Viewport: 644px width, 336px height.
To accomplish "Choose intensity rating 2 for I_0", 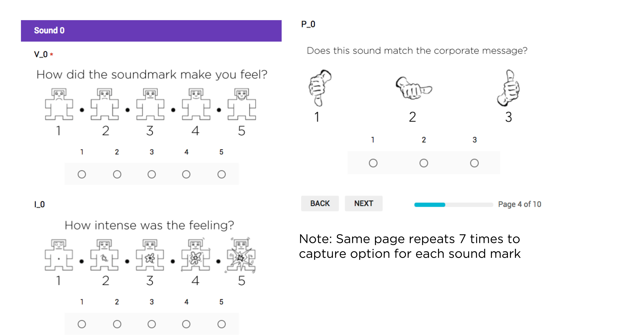I will click(117, 324).
